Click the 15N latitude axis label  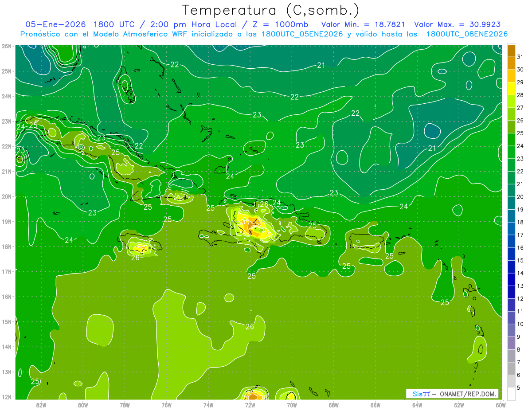6,321
